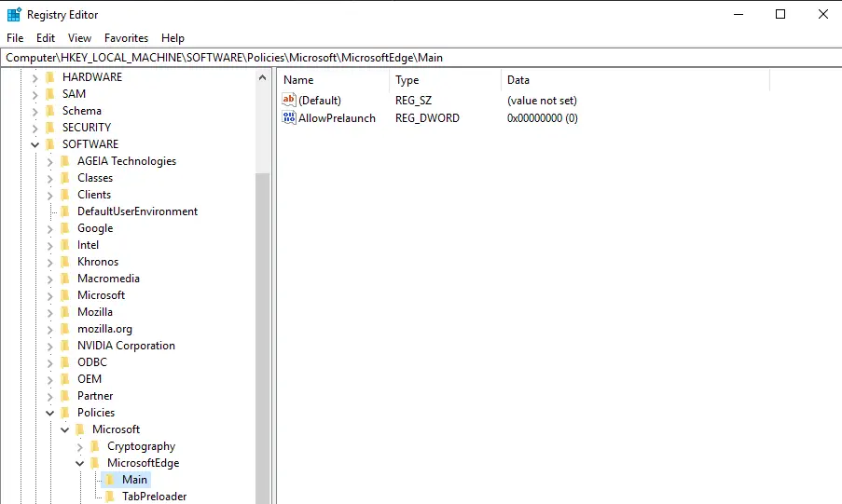Select the Main key in tree
Image resolution: width=842 pixels, height=504 pixels.
[x=134, y=480]
